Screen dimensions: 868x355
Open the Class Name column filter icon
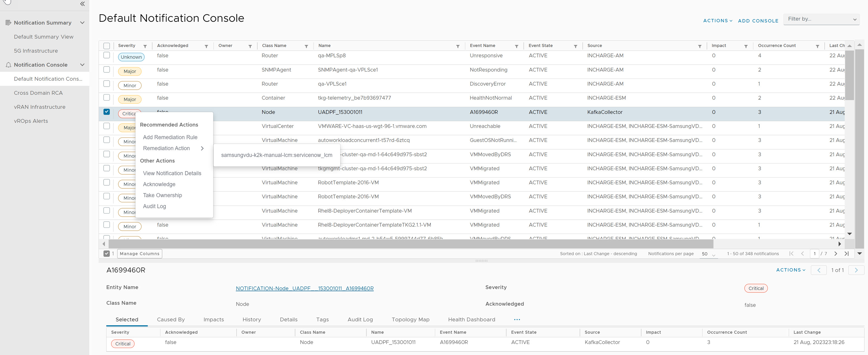[x=306, y=46]
